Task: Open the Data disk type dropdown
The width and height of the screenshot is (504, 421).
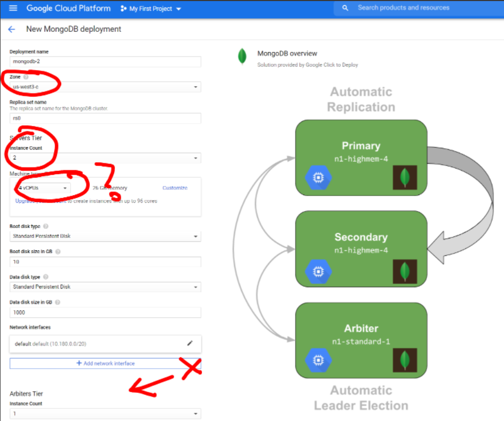Action: click(106, 287)
